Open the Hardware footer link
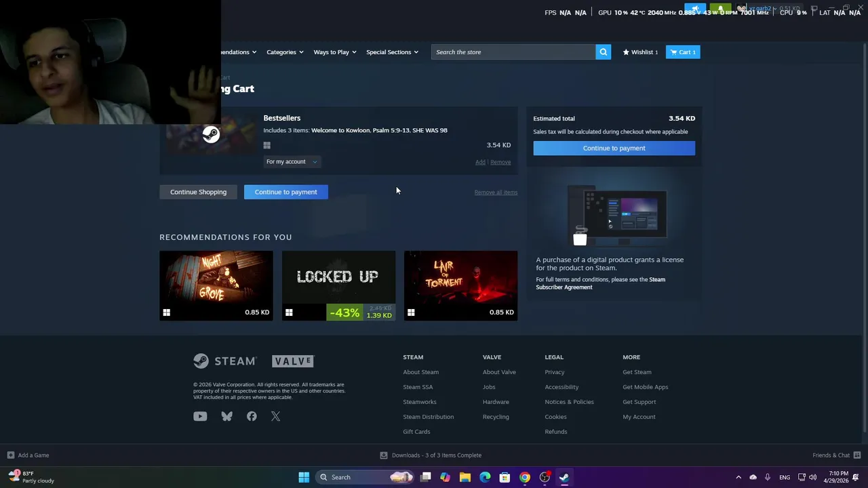The width and height of the screenshot is (868, 488). pyautogui.click(x=496, y=402)
